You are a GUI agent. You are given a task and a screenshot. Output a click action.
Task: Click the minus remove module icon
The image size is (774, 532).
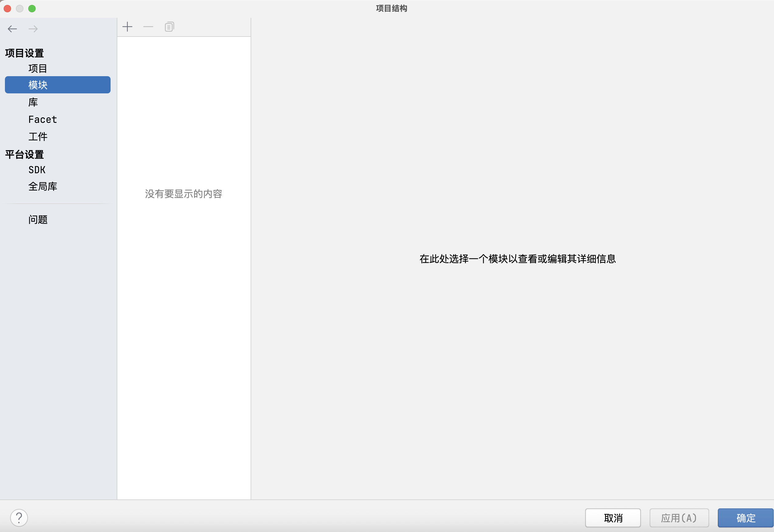click(148, 27)
